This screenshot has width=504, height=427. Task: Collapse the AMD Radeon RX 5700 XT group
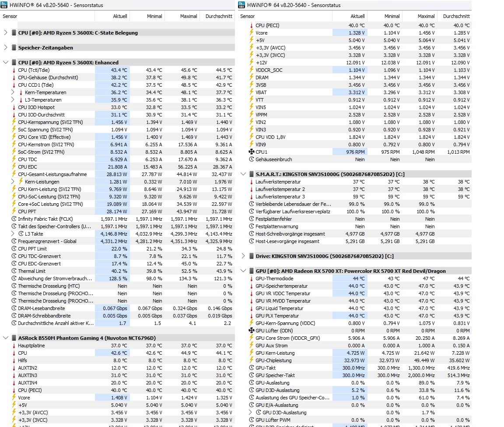coord(243,271)
